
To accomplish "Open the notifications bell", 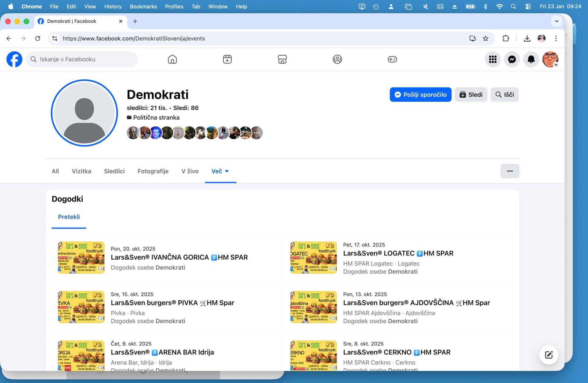I will [531, 59].
